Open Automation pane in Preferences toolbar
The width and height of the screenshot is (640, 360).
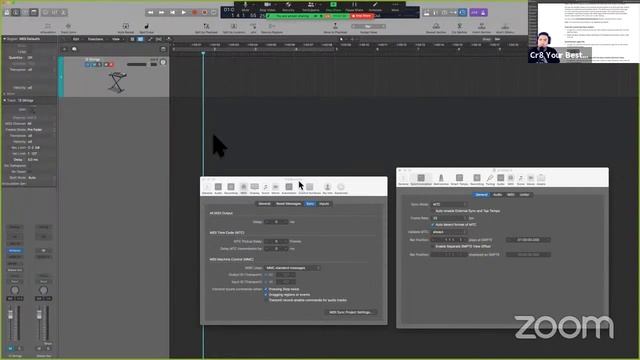289,188
